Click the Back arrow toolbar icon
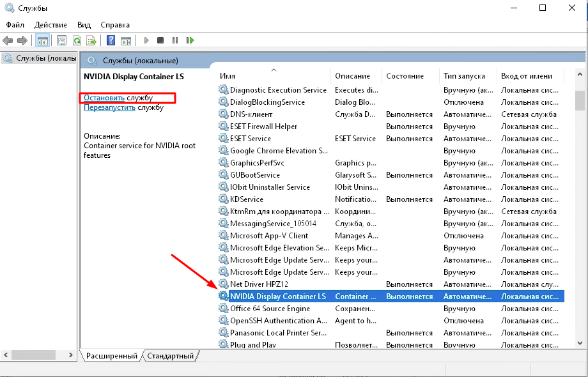 (x=8, y=40)
